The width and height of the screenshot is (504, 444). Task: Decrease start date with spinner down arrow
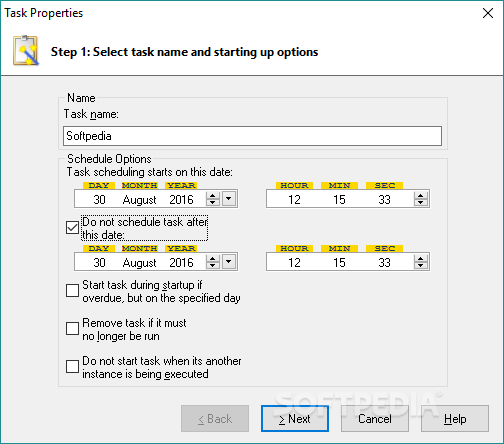pyautogui.click(x=213, y=202)
